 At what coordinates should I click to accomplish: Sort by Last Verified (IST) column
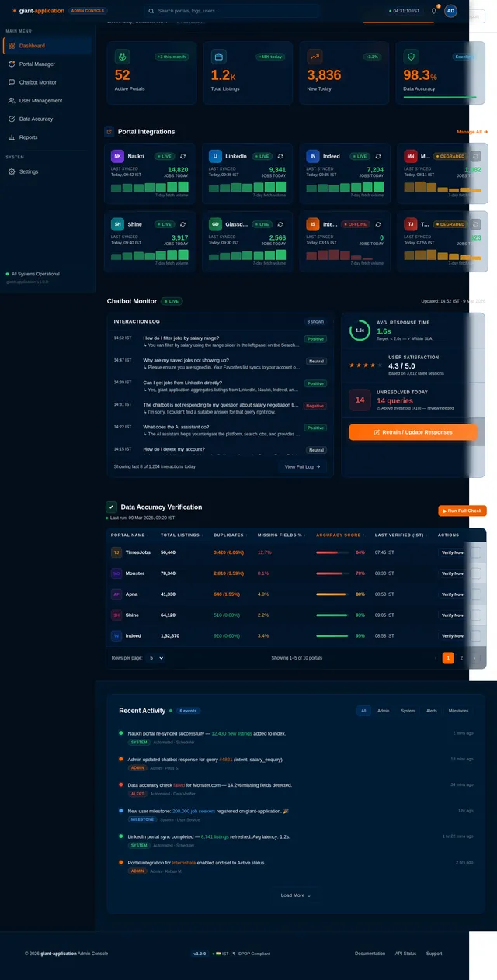(400, 535)
